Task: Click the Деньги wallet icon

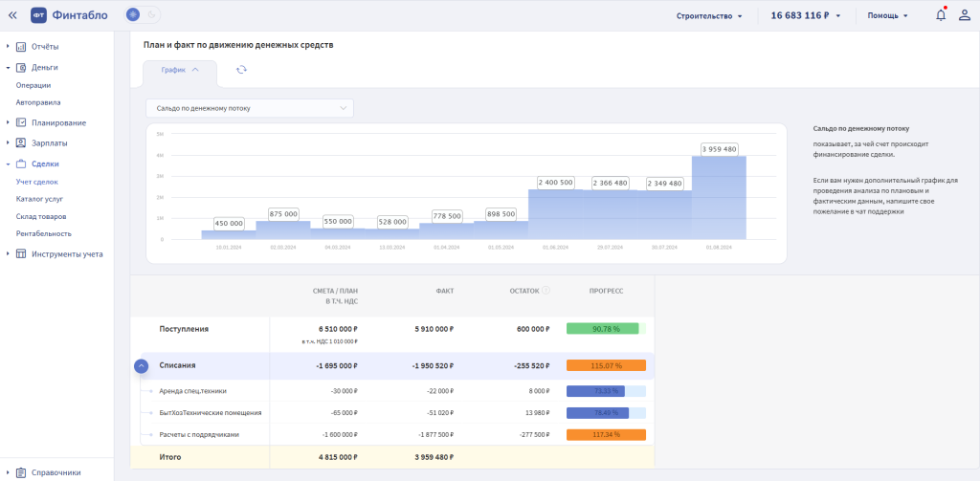Action: (x=21, y=68)
